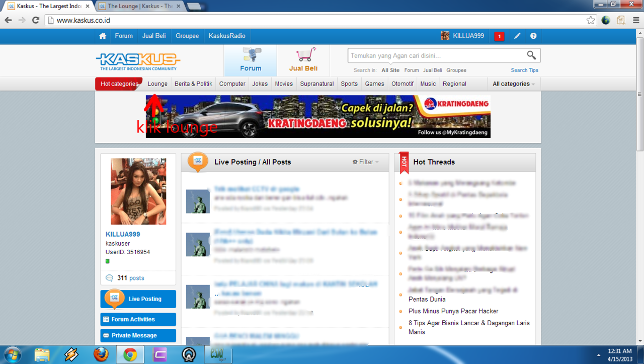Open the Supranatural category
The height and width of the screenshot is (364, 644).
(317, 84)
